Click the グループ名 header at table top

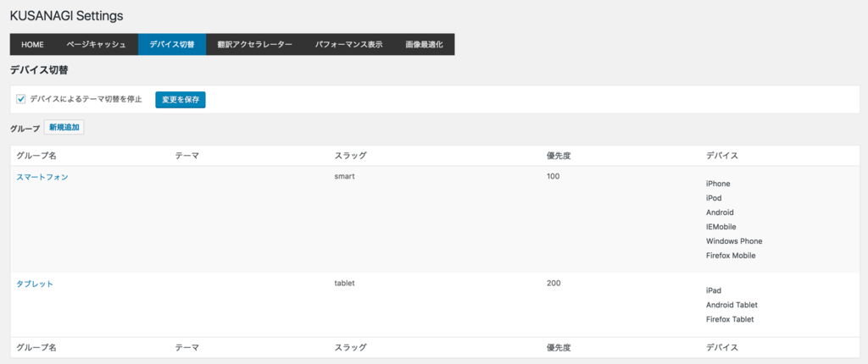coord(36,156)
